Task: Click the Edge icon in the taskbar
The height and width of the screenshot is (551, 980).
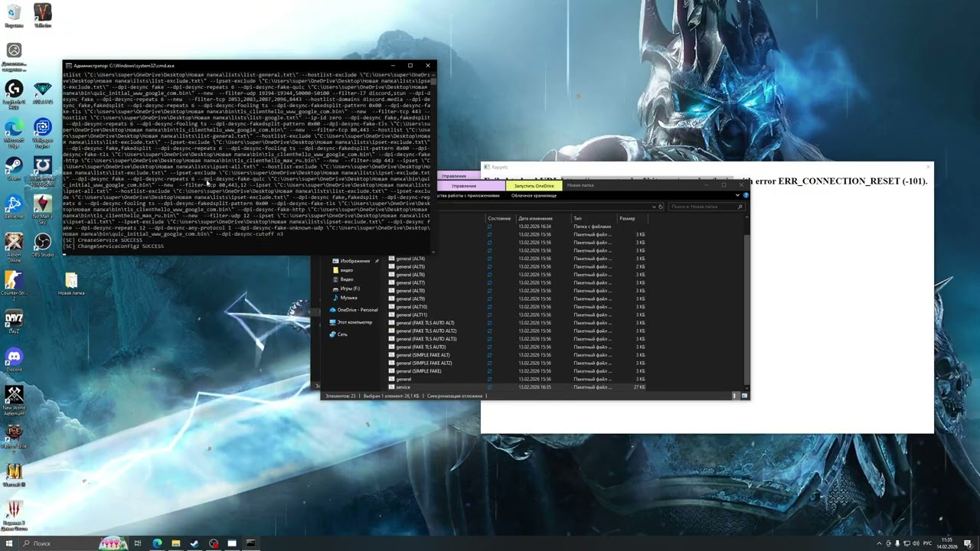Action: pyautogui.click(x=157, y=543)
